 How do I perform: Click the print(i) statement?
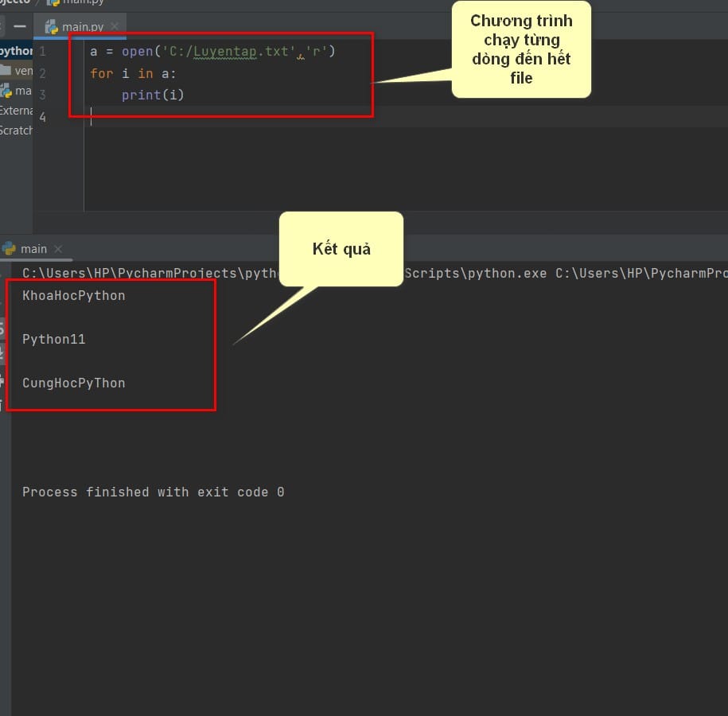coord(153,95)
